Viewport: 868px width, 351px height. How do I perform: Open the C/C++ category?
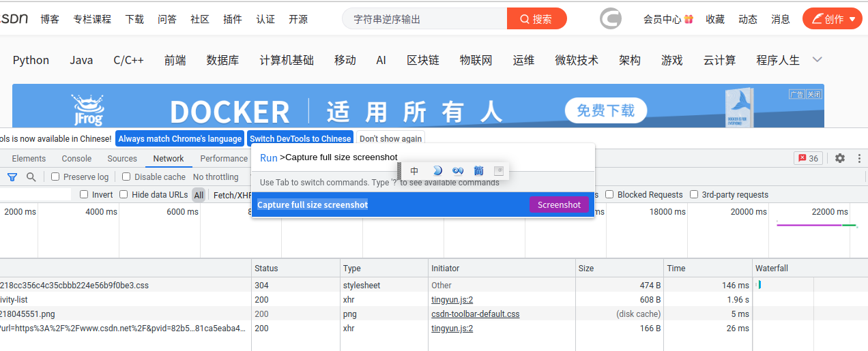(128, 60)
